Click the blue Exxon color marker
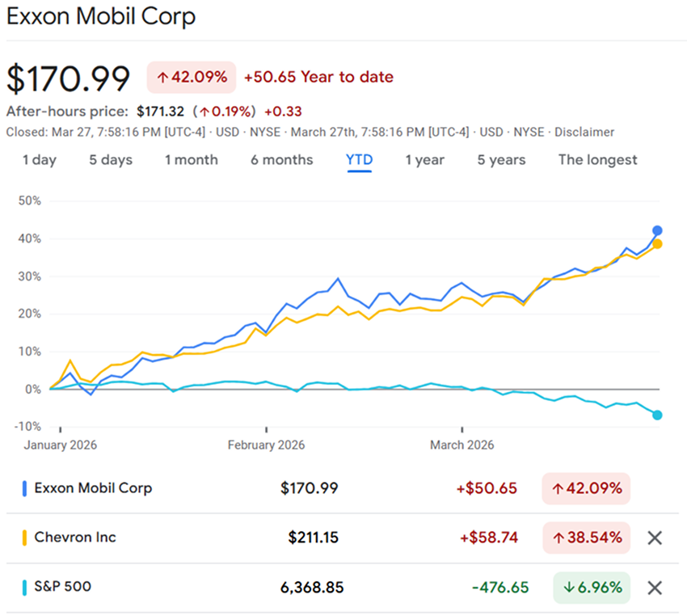This screenshot has width=687, height=616. coord(25,488)
